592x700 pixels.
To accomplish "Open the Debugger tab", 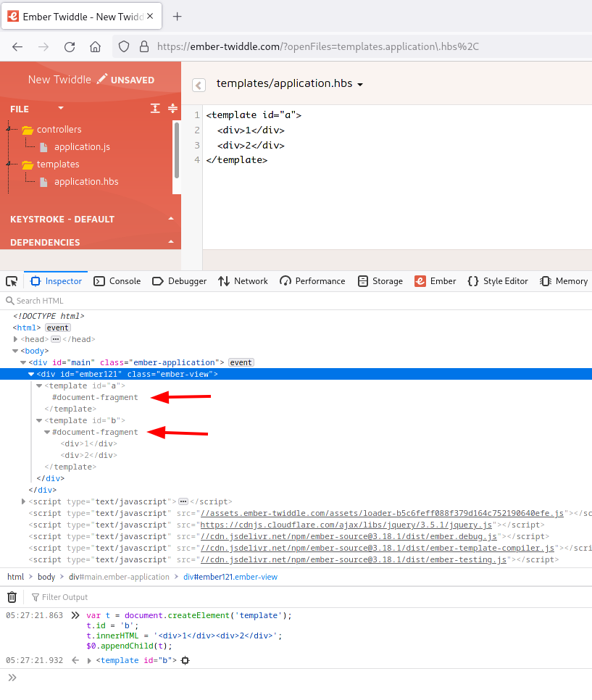I will [180, 281].
